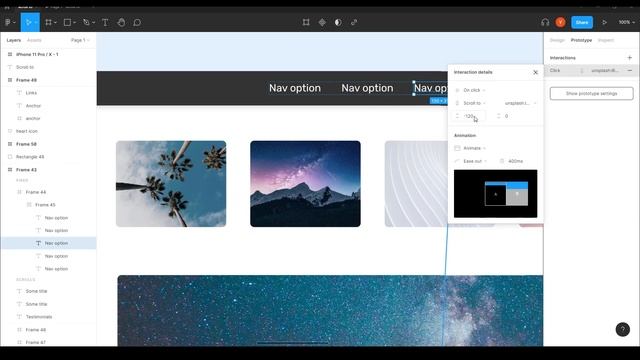Select the Hand tool
The image size is (640, 360).
(121, 22)
